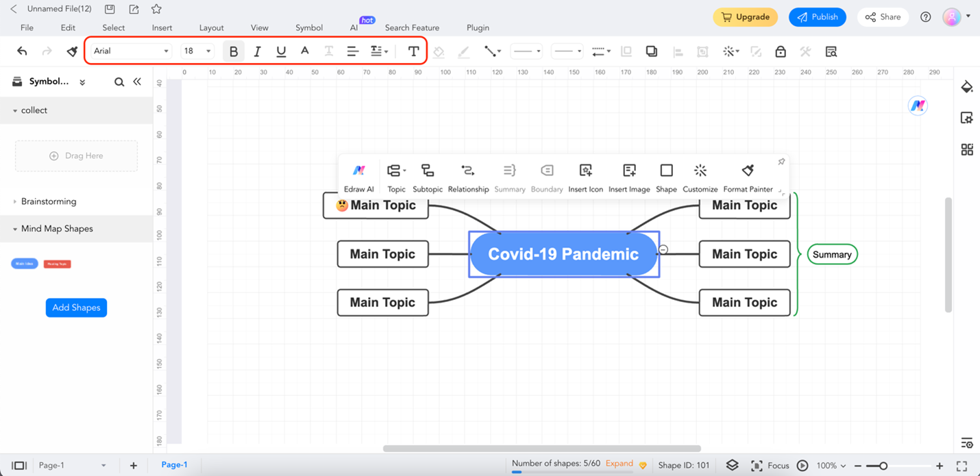Select the Covid-19 Pandemic central node
This screenshot has width=980, height=476.
pos(563,254)
